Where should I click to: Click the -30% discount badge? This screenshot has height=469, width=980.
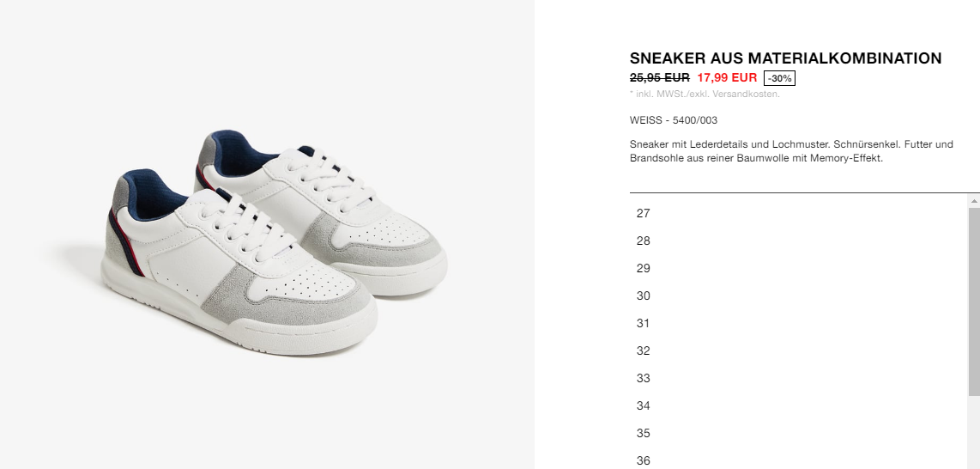pos(779,78)
